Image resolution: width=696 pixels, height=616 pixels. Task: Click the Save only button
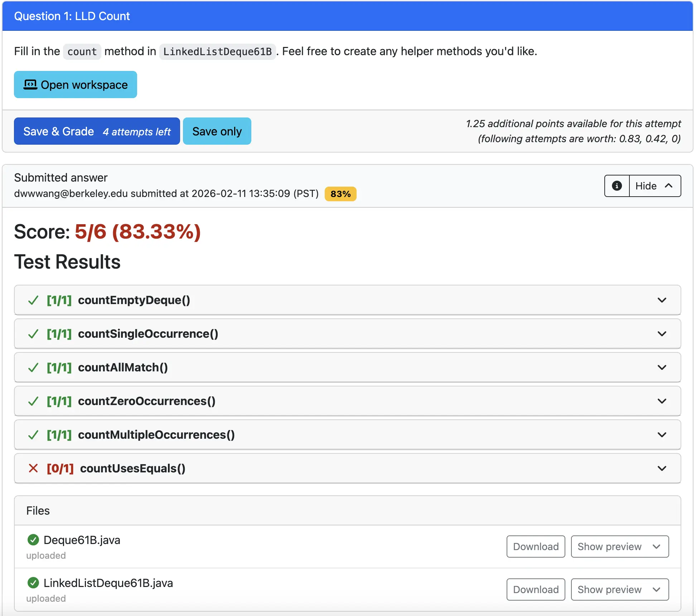point(217,131)
